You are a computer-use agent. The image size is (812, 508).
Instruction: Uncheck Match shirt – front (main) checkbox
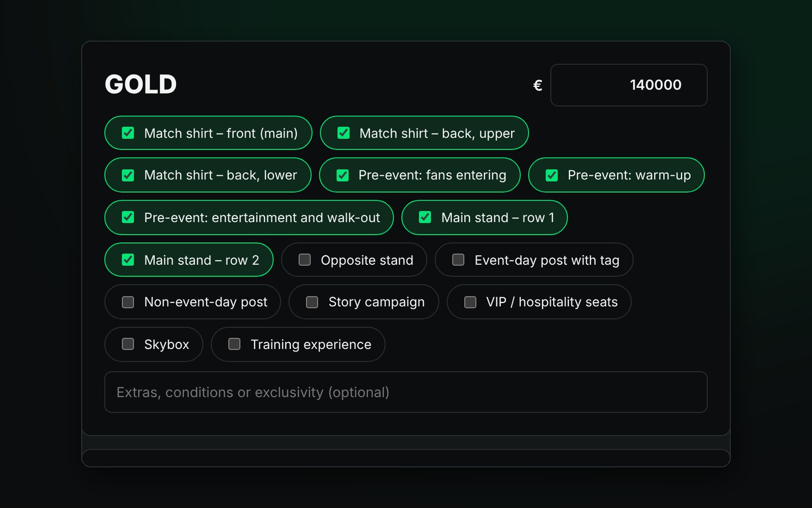[x=128, y=133]
